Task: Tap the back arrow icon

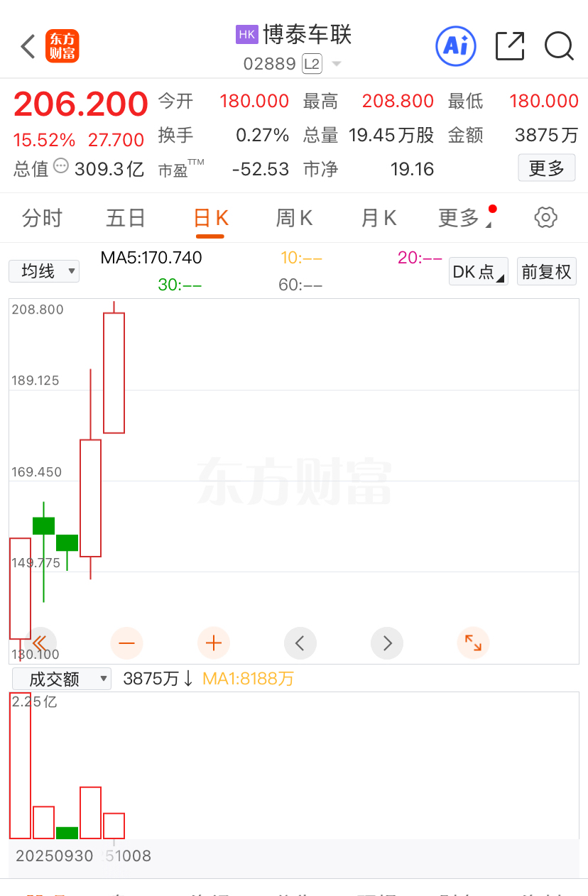Action: [28, 47]
